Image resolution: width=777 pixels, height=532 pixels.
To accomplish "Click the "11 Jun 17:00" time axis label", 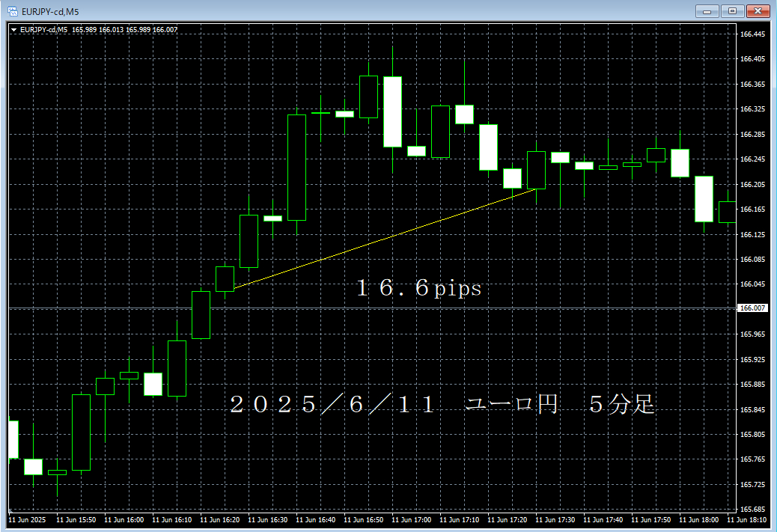I will point(411,519).
